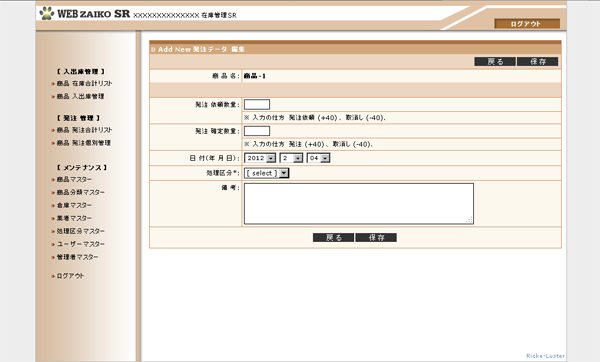The height and width of the screenshot is (362, 600).
Task: Open the day dropdown showing 04
Action: pos(318,158)
